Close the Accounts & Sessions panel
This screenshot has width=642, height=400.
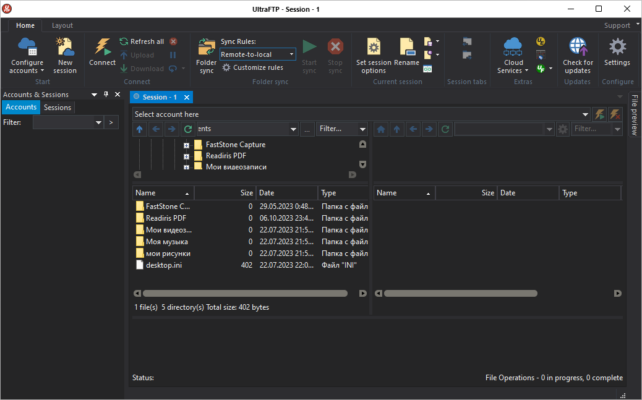pyautogui.click(x=118, y=95)
